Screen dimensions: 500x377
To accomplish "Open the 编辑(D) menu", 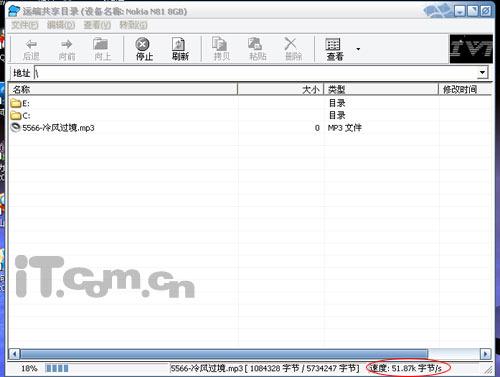I will pyautogui.click(x=61, y=25).
